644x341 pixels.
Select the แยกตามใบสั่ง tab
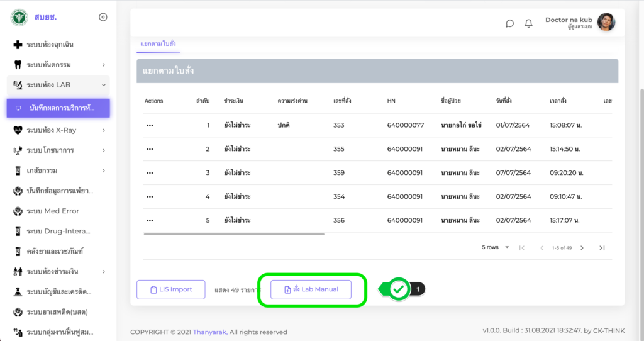[158, 43]
